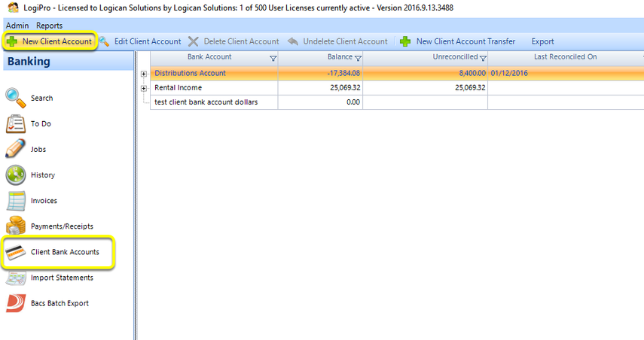
Task: Click the New Client Account label
Action: pyautogui.click(x=57, y=41)
